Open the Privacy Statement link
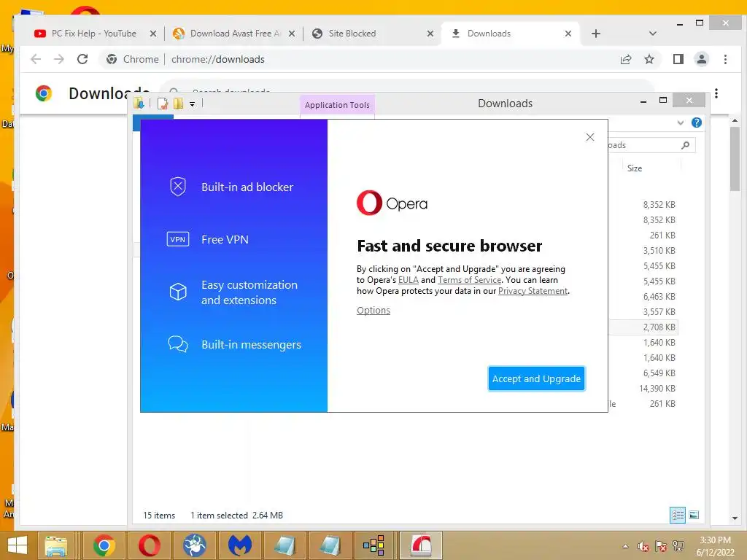 click(533, 291)
